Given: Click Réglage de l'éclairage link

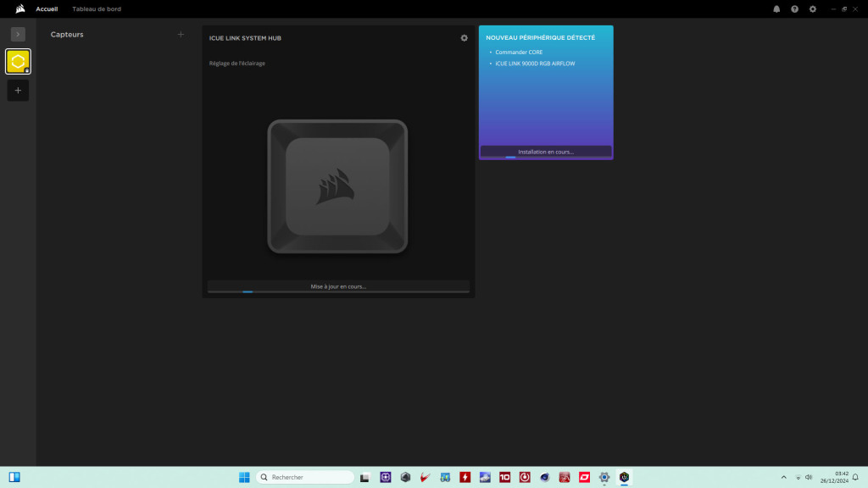Looking at the screenshot, I should coord(237,64).
